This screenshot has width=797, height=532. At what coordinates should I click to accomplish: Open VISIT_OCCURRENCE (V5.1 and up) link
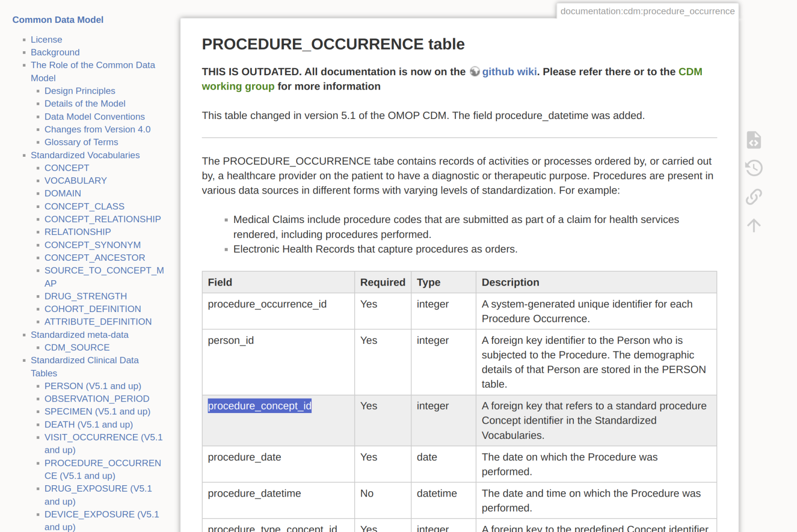[103, 437]
